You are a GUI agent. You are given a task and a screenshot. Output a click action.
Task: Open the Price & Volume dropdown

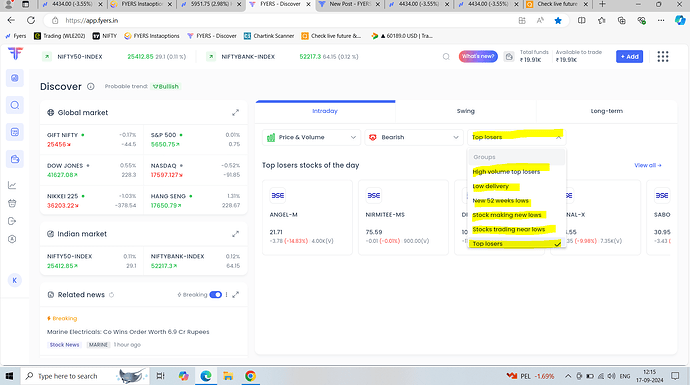click(x=311, y=137)
